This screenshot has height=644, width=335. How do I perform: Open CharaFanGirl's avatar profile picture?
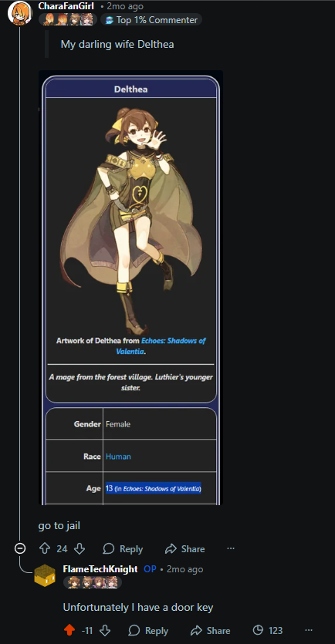20,13
